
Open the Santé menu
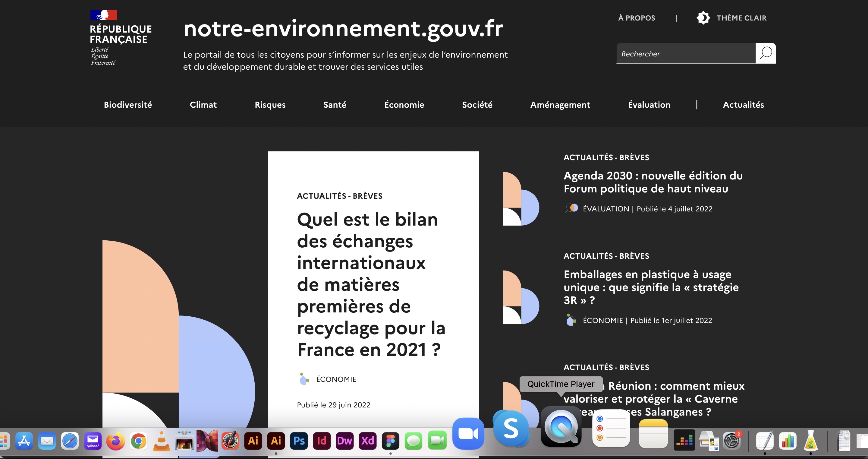point(335,105)
